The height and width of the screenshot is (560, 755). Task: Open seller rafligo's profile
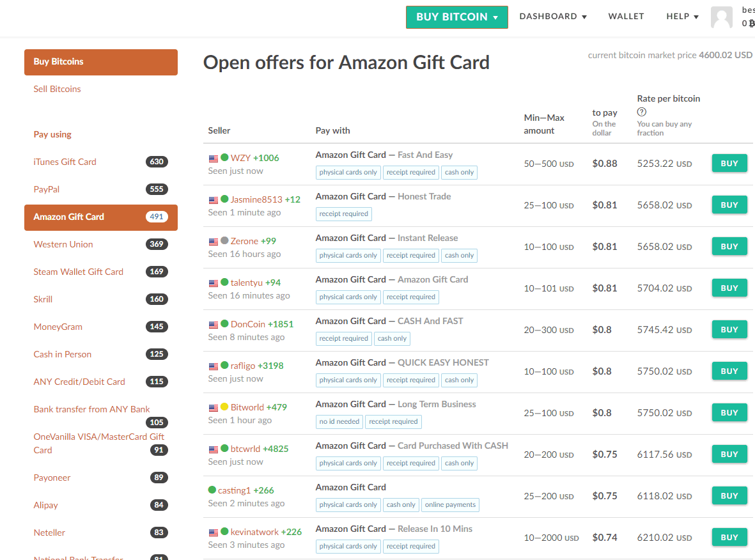(x=243, y=366)
